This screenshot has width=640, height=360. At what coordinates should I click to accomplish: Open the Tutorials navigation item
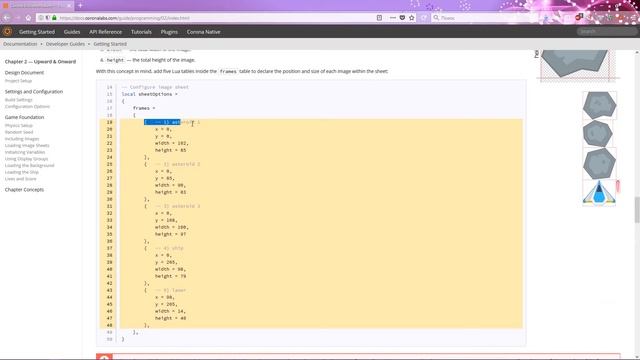pos(141,32)
